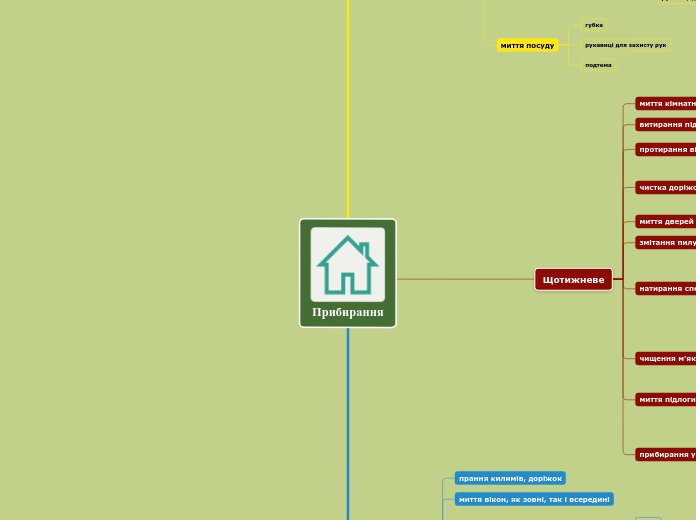
Task: Click the 'губка' subtopic
Action: coord(594,25)
